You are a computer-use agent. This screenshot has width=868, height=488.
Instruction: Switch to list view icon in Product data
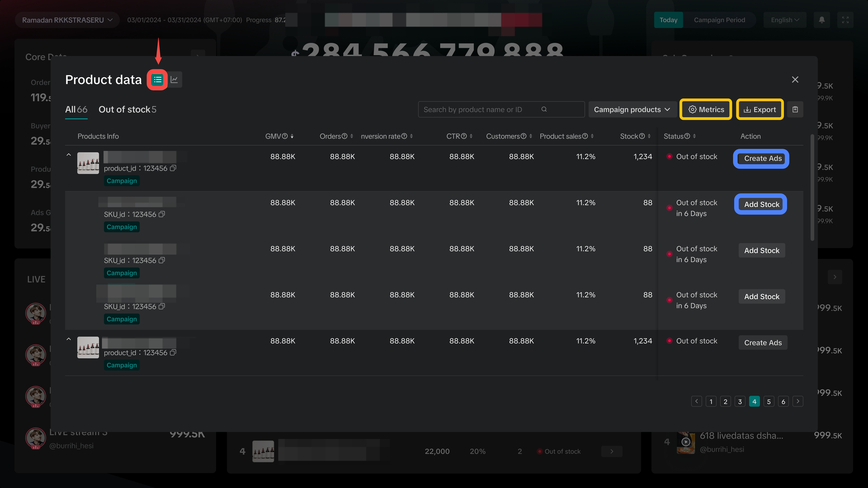(x=157, y=80)
